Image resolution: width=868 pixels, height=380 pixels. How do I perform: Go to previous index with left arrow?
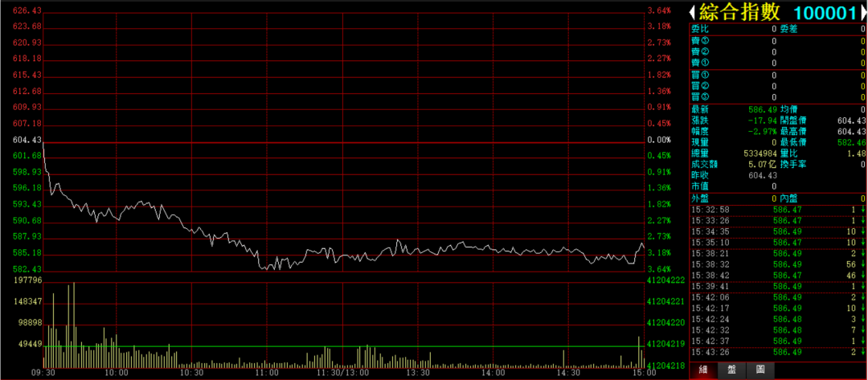[x=693, y=11]
